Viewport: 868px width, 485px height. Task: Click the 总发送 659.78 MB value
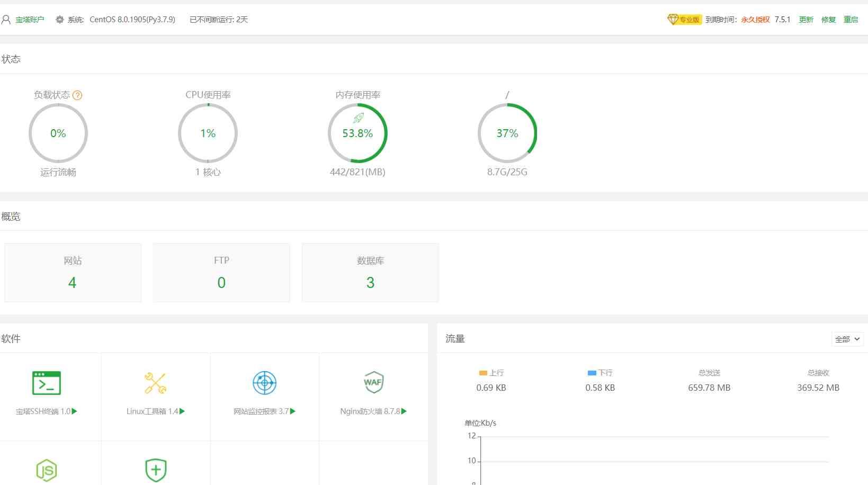[709, 388]
